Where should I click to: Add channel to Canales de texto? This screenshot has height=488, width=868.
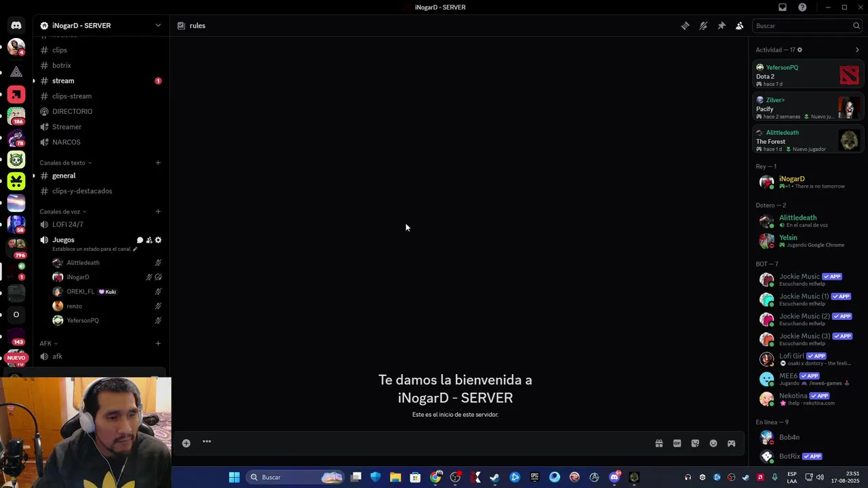[x=158, y=163]
